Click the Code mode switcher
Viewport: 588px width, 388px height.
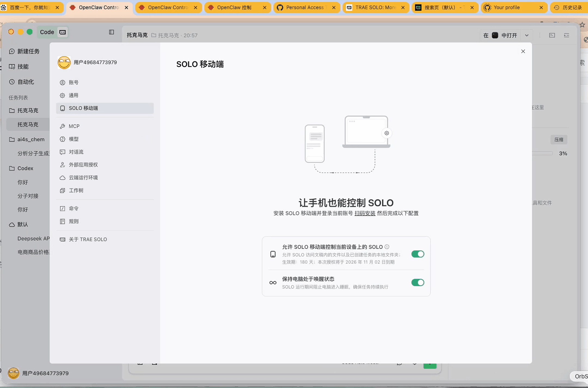(x=53, y=32)
